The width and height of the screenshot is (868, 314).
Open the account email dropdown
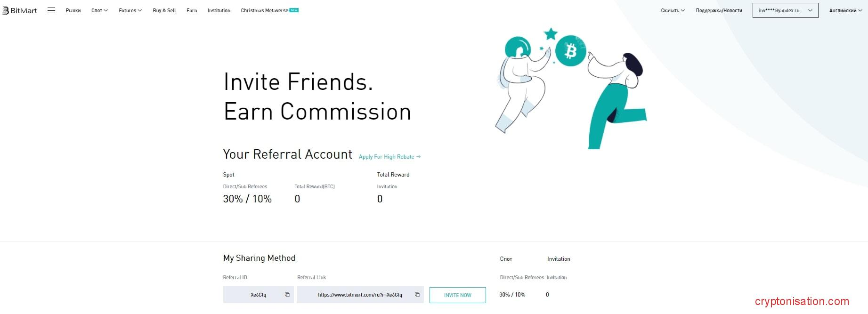[785, 10]
